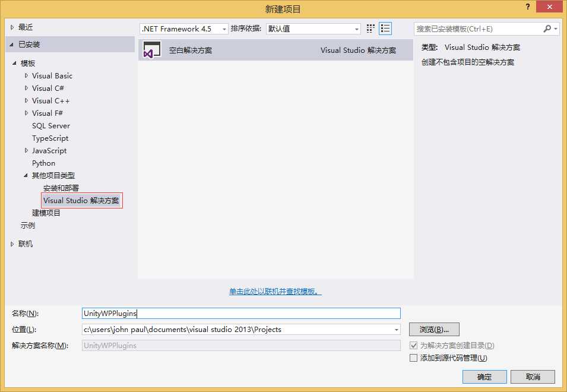
Task: Expand the JavaScript node
Action: click(x=26, y=150)
